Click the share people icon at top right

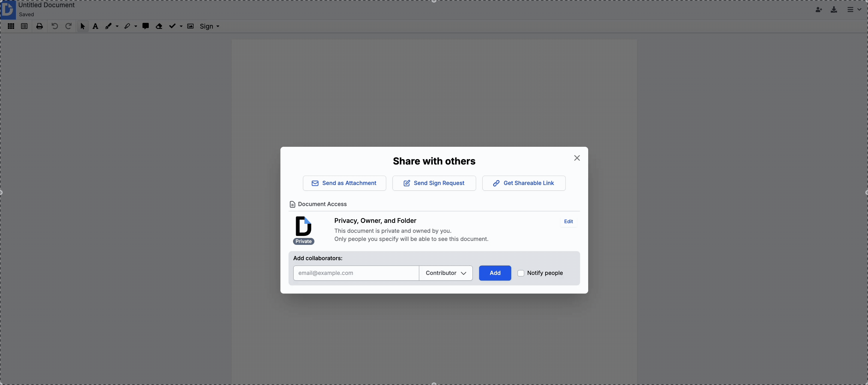818,9
